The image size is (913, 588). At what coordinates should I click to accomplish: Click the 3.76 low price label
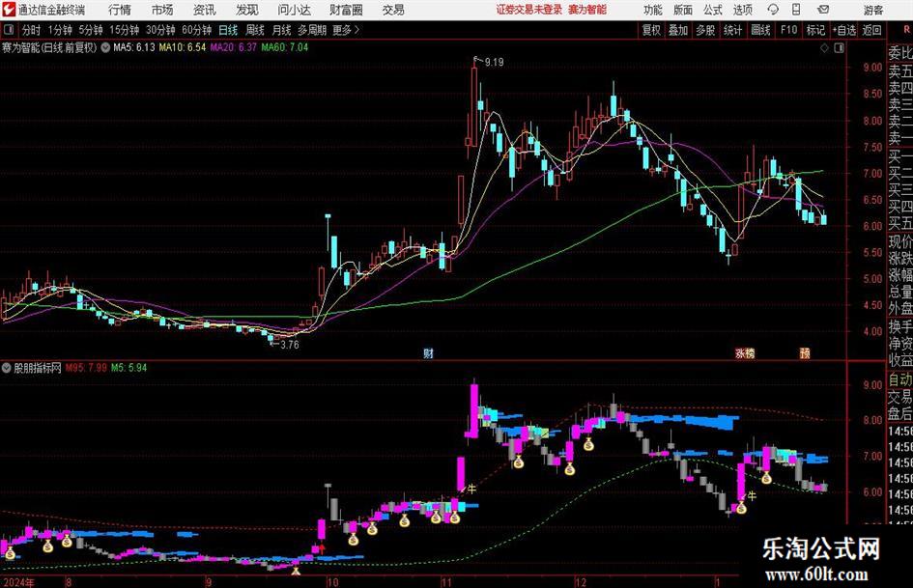click(290, 345)
